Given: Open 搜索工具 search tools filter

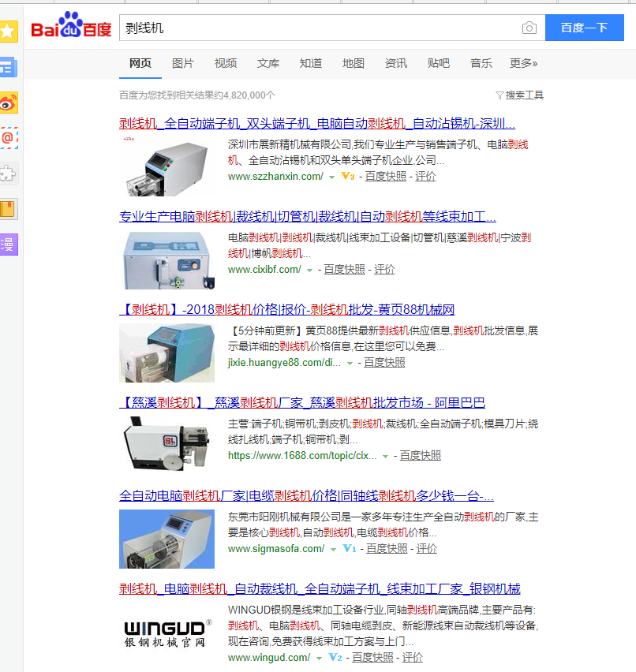Looking at the screenshot, I should (519, 95).
